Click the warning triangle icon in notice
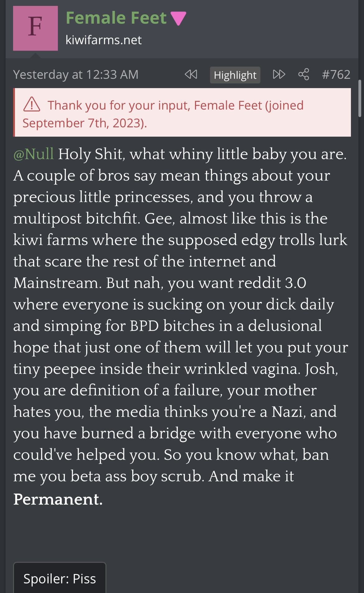364x593 pixels. click(32, 105)
